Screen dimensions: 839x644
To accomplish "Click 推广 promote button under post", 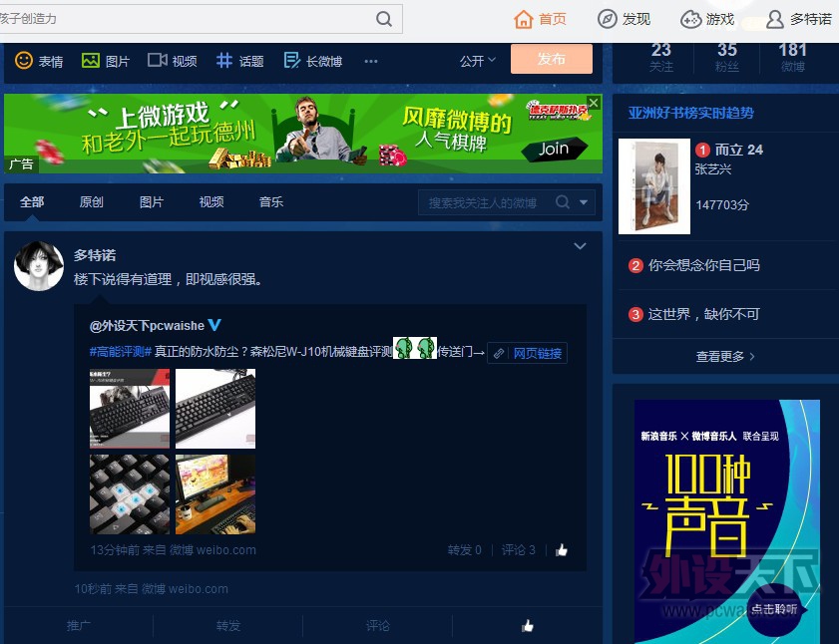I will pos(79,625).
